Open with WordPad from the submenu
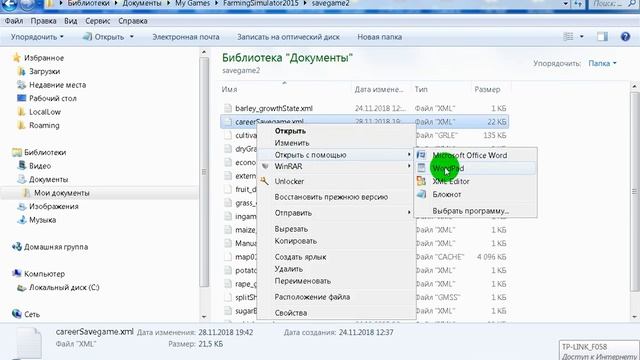Screen dimensions: 640x360 pos(476,168)
